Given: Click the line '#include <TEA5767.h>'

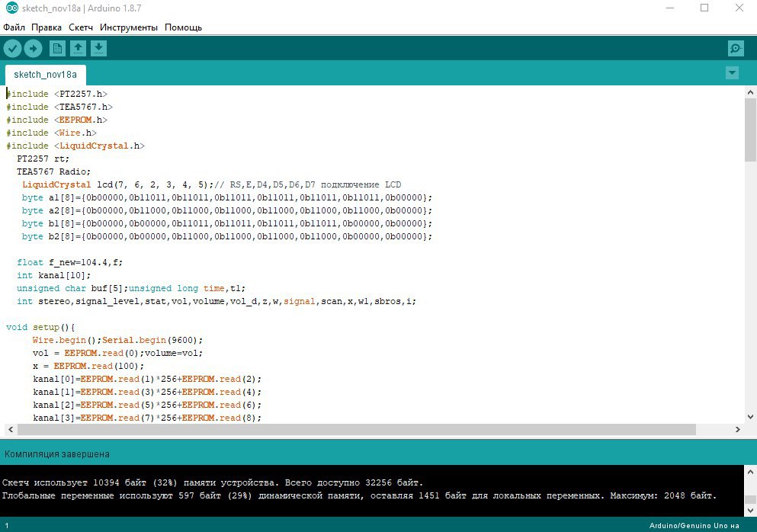Looking at the screenshot, I should [x=59, y=107].
